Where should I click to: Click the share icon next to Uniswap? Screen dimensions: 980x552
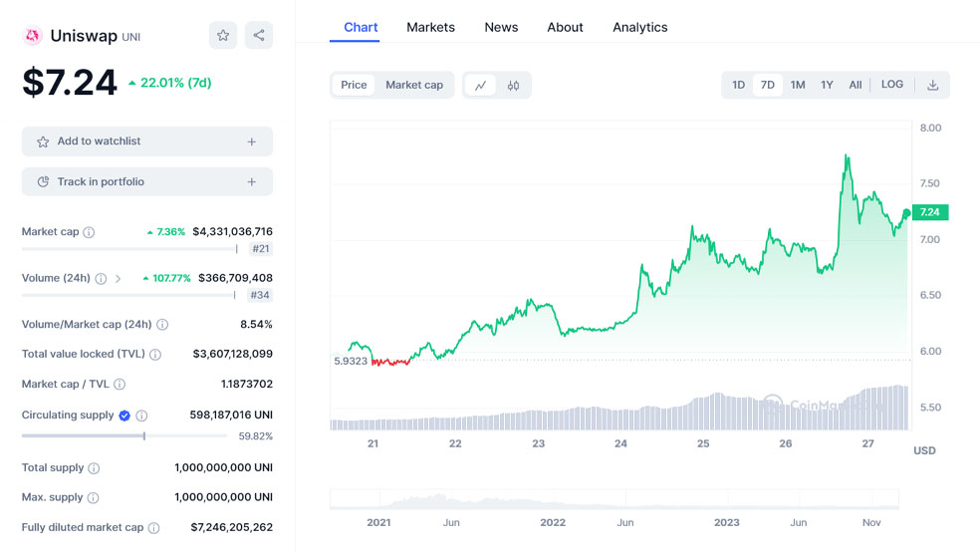tap(259, 36)
